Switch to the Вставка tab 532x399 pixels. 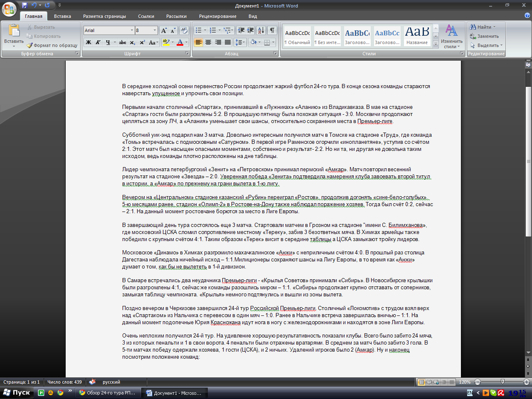[x=62, y=16]
